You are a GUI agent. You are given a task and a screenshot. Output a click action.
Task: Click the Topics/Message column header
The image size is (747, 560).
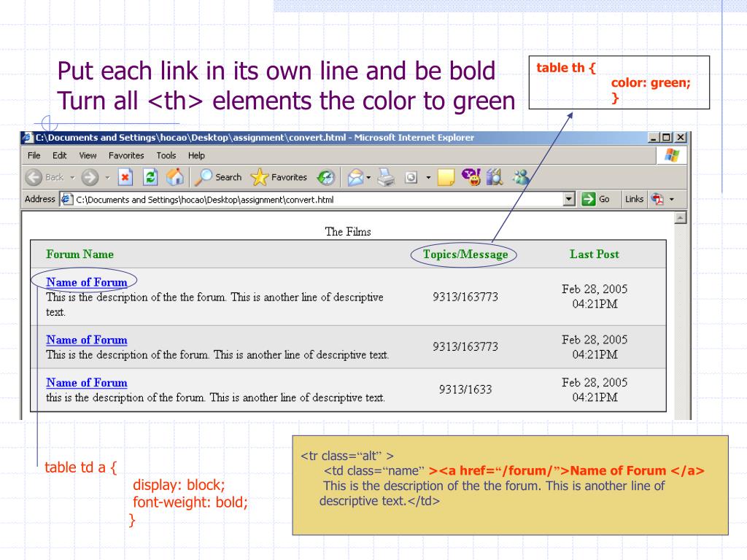(465, 254)
